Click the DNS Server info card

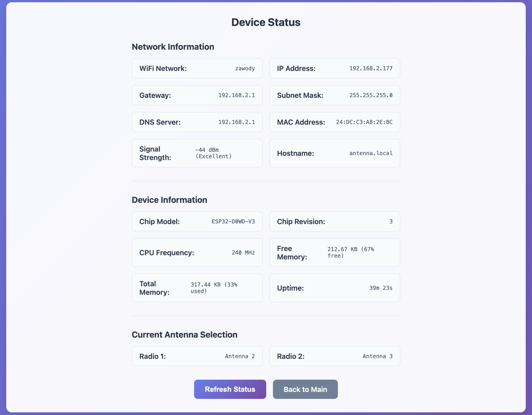coord(197,122)
